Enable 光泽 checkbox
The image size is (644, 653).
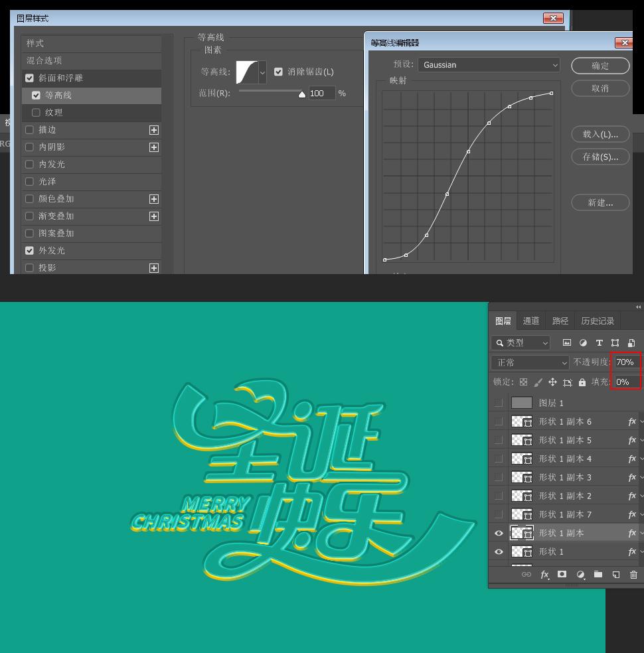29,182
